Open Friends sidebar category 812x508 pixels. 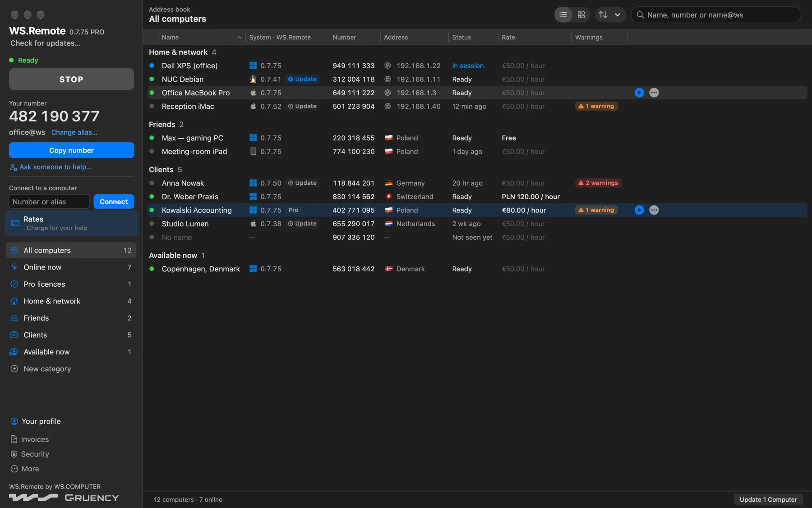71,318
